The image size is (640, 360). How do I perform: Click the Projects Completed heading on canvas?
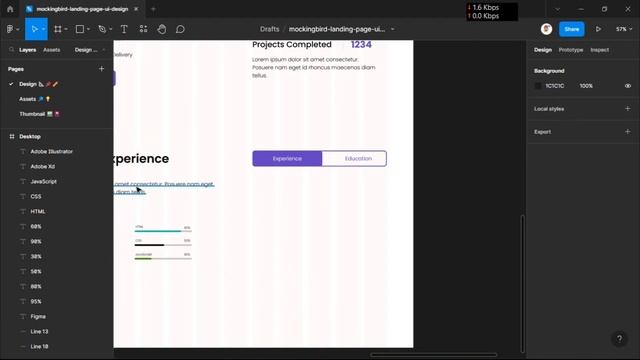(292, 44)
